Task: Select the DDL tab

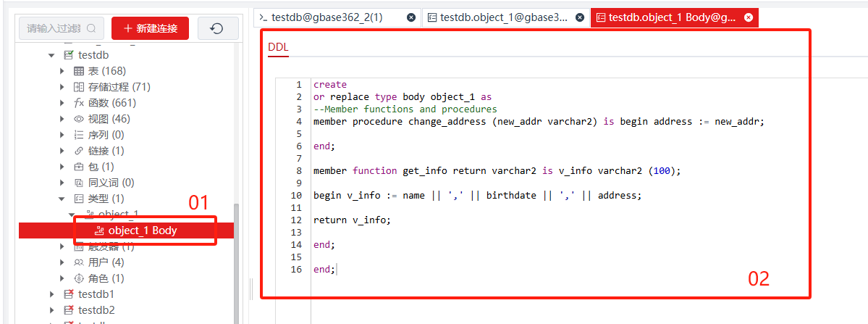Action: click(x=278, y=48)
